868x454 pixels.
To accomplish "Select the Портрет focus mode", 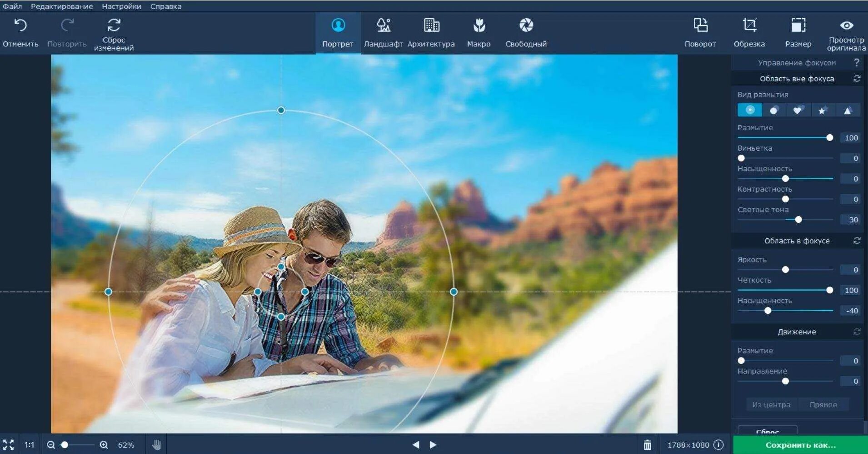I will click(338, 33).
